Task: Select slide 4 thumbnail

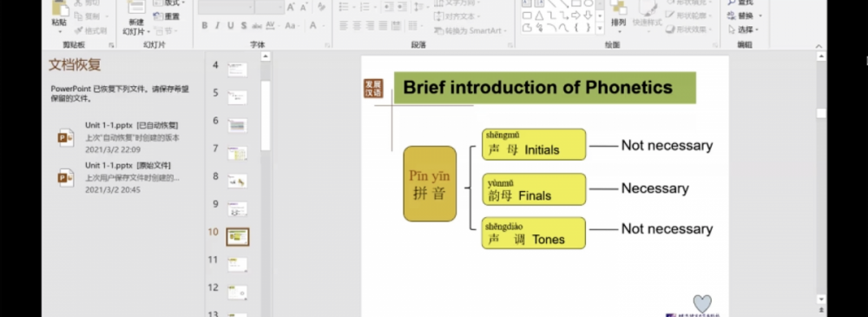Action: point(238,69)
